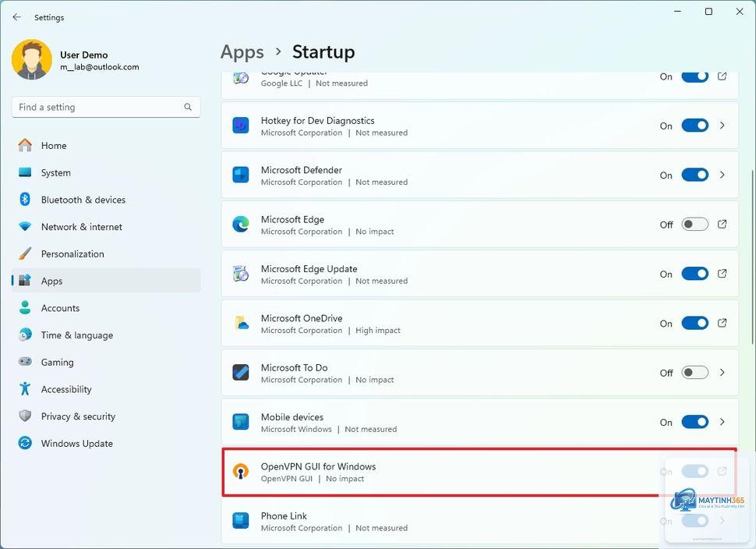
Task: Click the User Demo profile avatar
Action: pyautogui.click(x=32, y=59)
